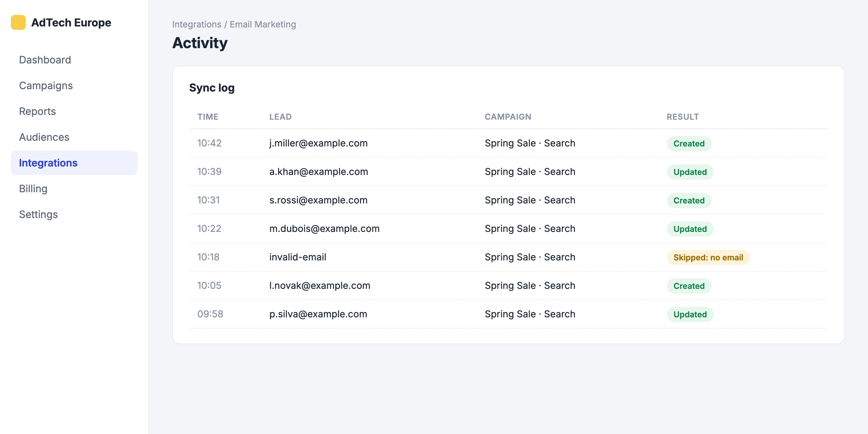Select lead a.khan@example.com
This screenshot has width=868, height=434.
(x=319, y=172)
